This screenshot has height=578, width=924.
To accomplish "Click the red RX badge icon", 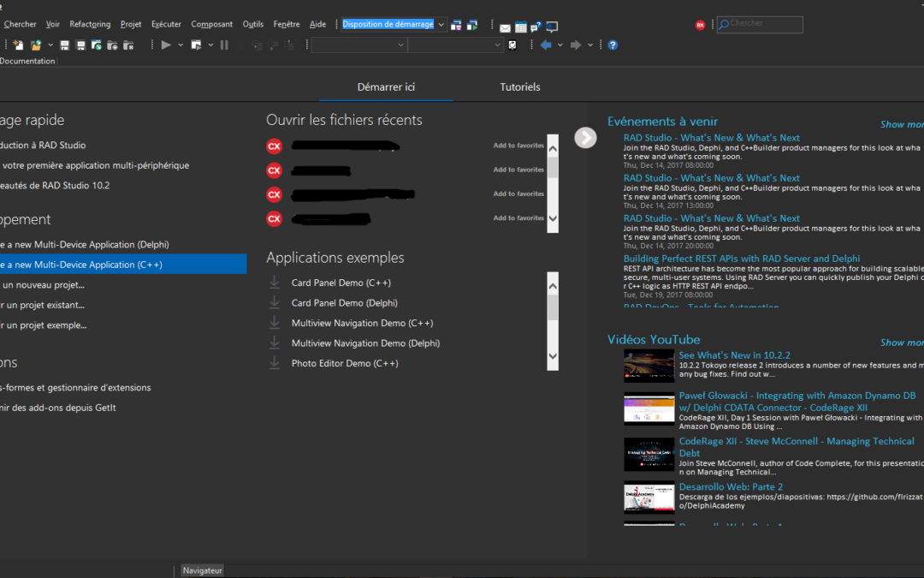I will 700,25.
